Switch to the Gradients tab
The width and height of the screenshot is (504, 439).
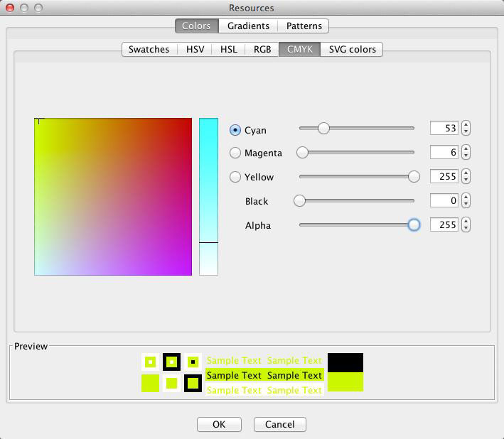pyautogui.click(x=248, y=26)
